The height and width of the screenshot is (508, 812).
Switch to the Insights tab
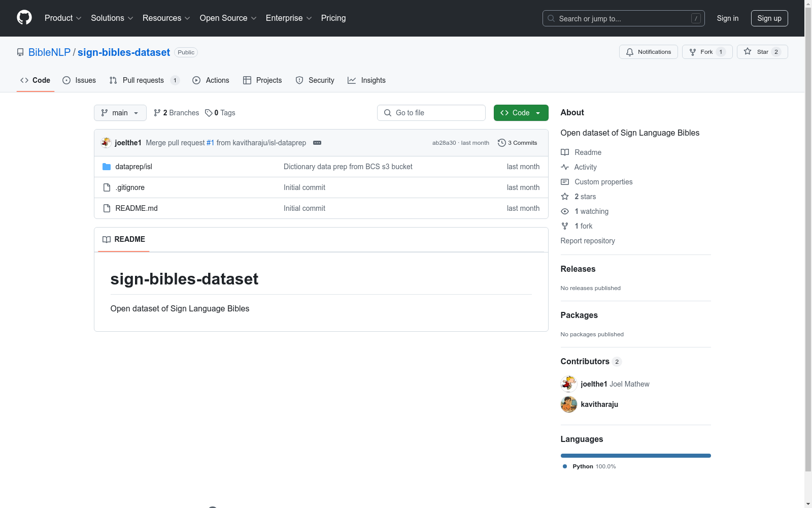pos(366,80)
